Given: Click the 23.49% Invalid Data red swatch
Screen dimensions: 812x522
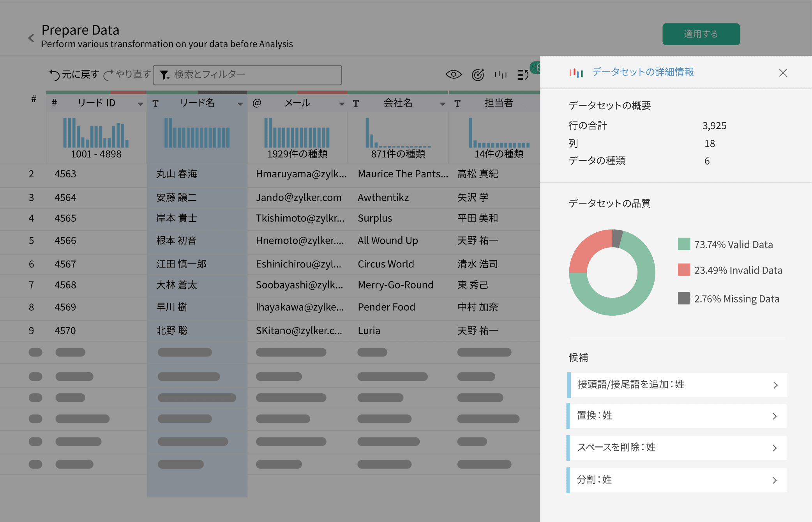Looking at the screenshot, I should coord(684,270).
